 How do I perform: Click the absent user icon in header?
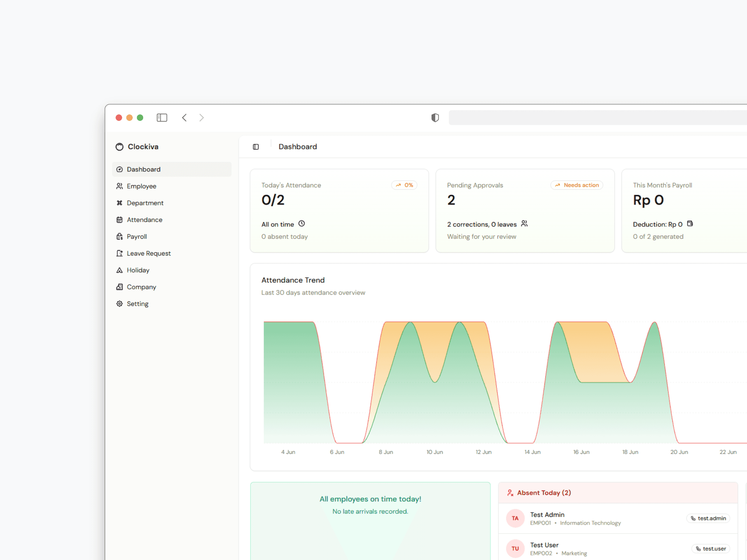coord(510,493)
